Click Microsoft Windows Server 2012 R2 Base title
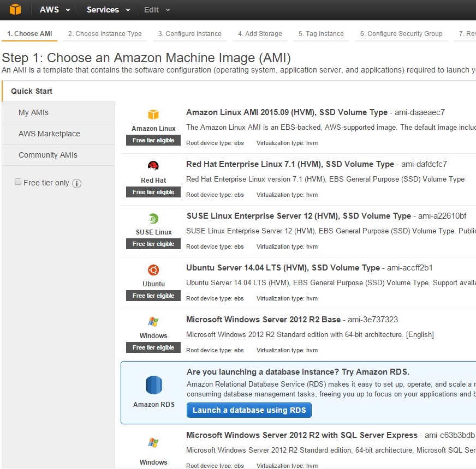The image size is (476, 469). (x=263, y=320)
